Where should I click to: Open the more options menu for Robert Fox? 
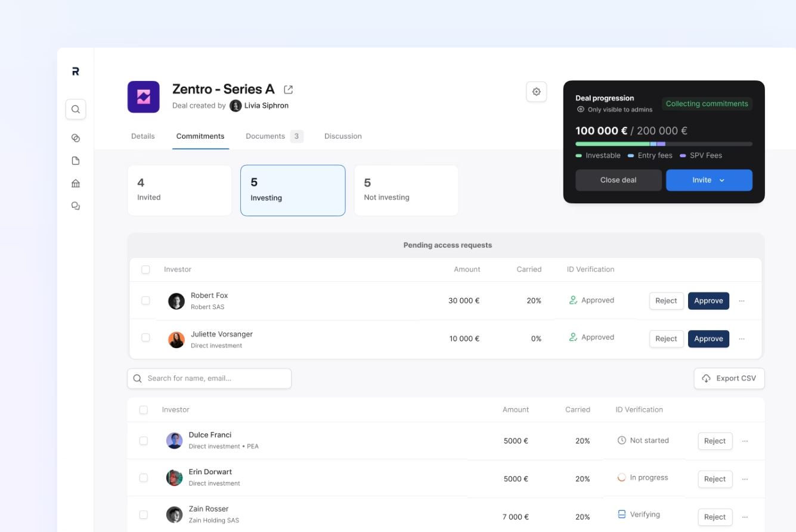pos(742,301)
